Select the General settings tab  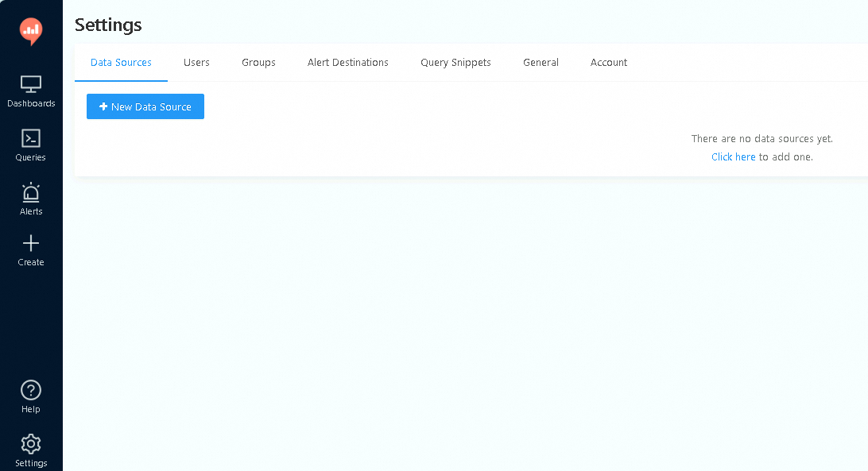pyautogui.click(x=541, y=63)
